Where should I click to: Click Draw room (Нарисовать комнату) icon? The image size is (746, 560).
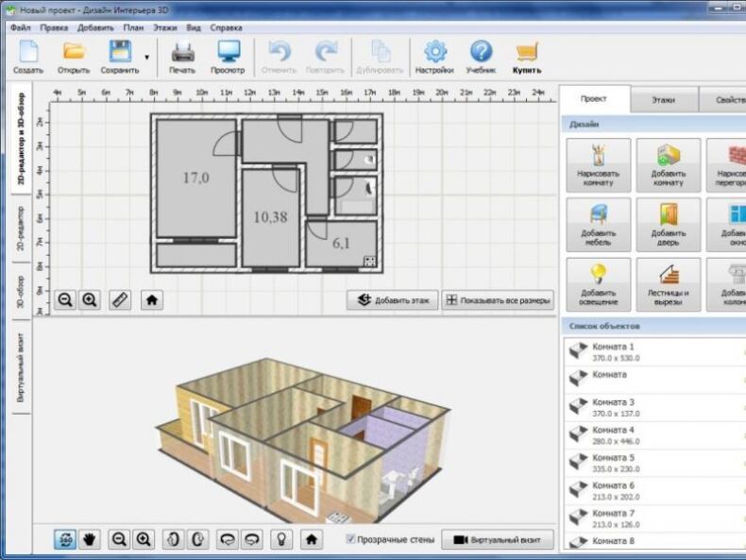click(x=599, y=164)
